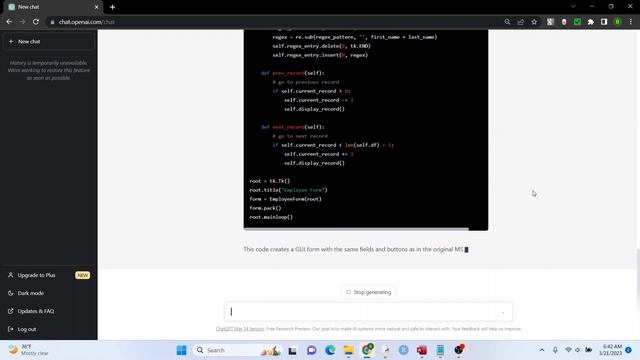
Task: Click 'This code creates a GUI form' sentence
Action: [353, 249]
